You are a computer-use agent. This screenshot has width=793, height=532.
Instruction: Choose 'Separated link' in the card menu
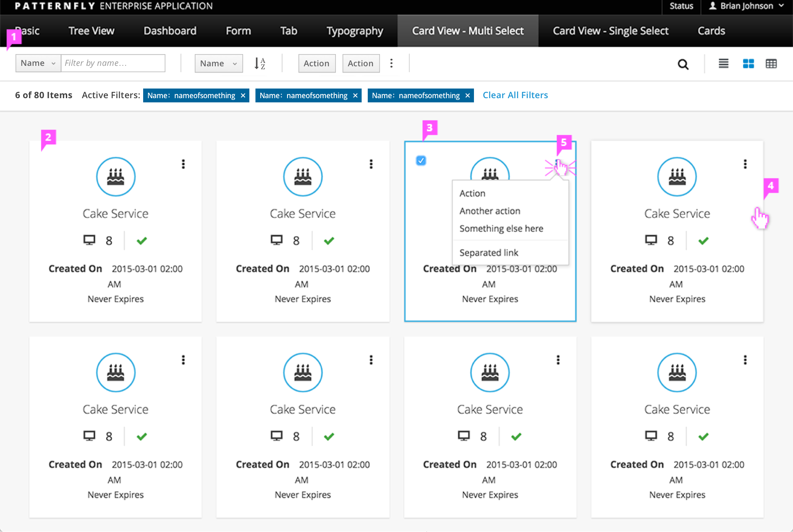(x=489, y=253)
